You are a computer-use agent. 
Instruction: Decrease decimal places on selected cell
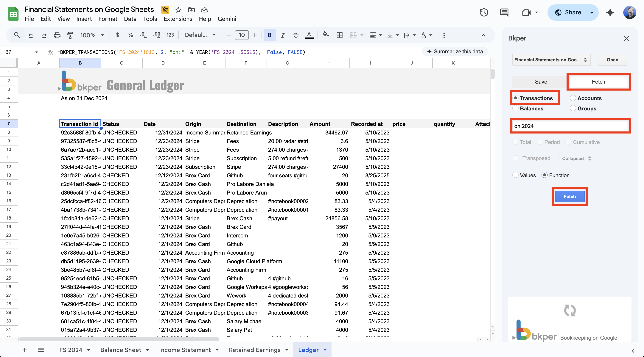click(143, 35)
